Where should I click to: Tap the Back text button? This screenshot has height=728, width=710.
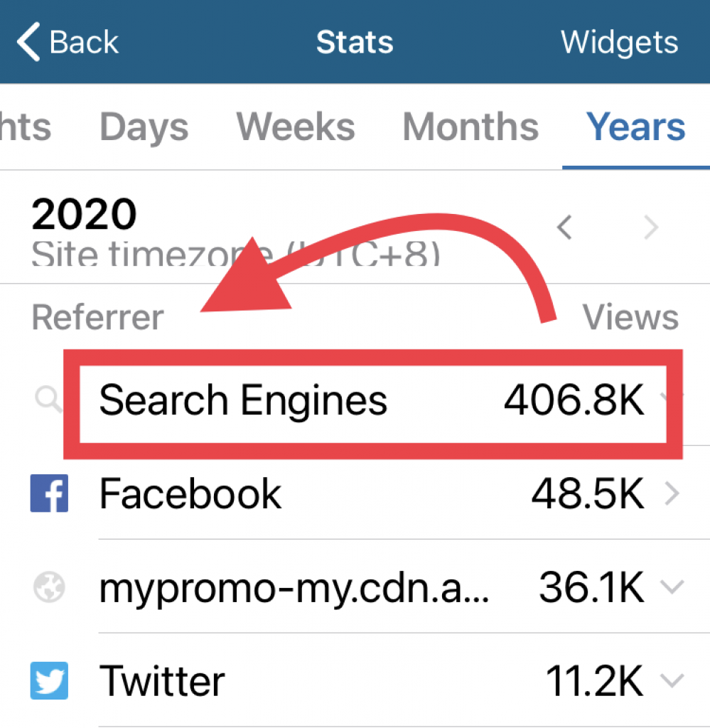click(84, 42)
